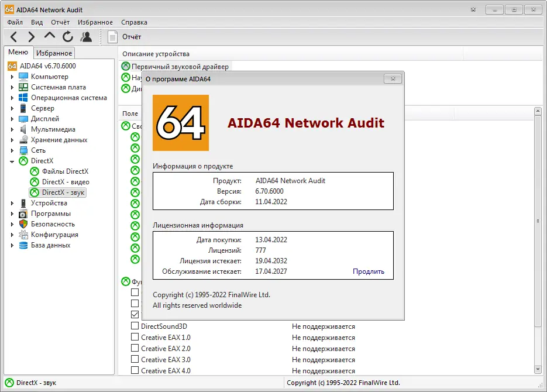This screenshot has height=392, width=547.
Task: Switch to the Избранное tab
Action: tap(54, 53)
